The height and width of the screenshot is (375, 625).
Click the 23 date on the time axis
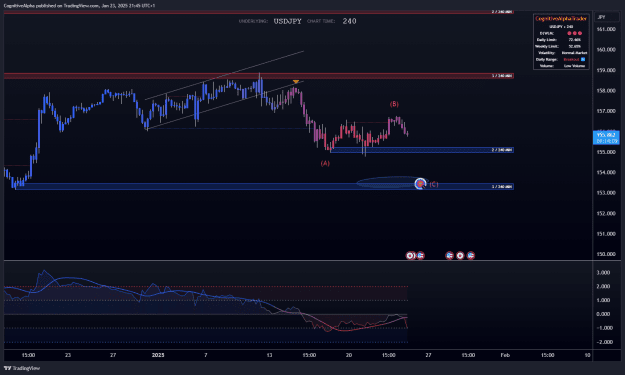coord(68,355)
